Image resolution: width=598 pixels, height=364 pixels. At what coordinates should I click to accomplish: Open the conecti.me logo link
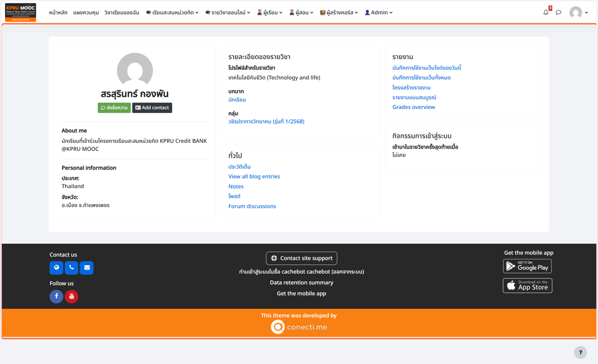299,327
